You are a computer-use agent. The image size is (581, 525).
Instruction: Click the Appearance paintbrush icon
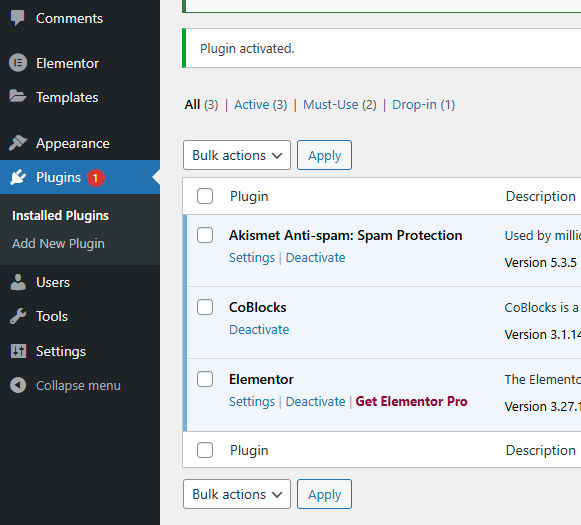pyautogui.click(x=18, y=143)
